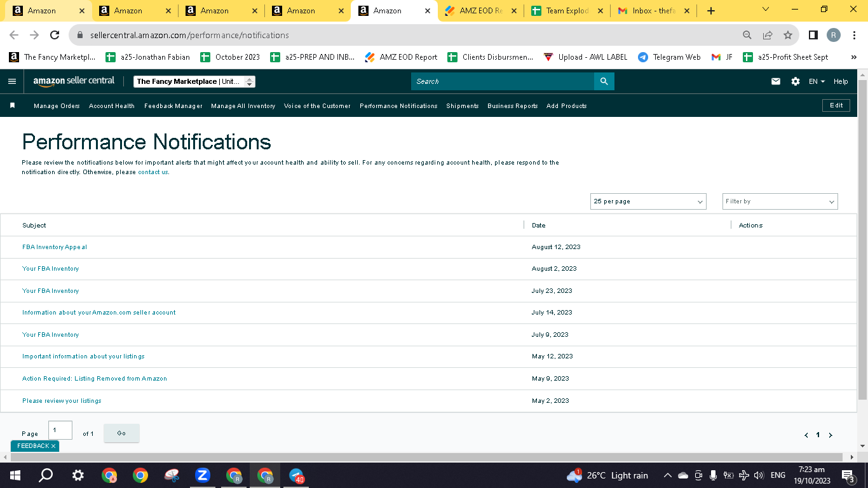Open the October 2023 bookmark
This screenshot has height=488, width=868.
[230, 57]
